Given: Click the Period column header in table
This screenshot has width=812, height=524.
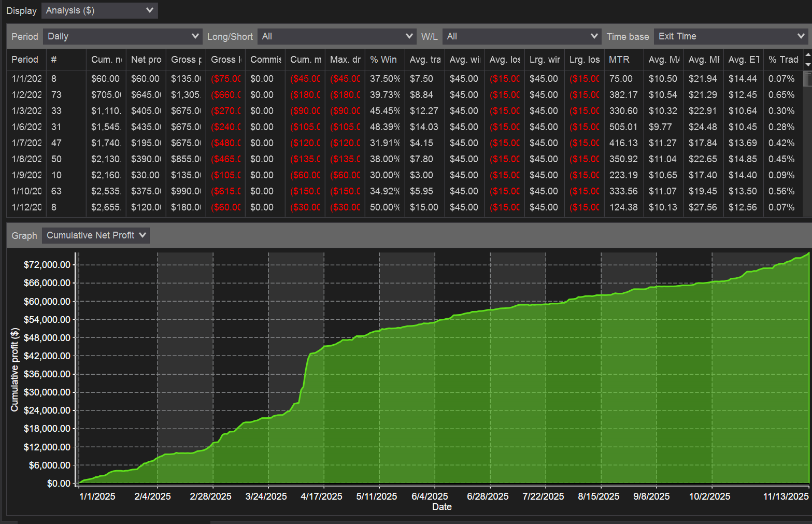Looking at the screenshot, I should (25, 60).
